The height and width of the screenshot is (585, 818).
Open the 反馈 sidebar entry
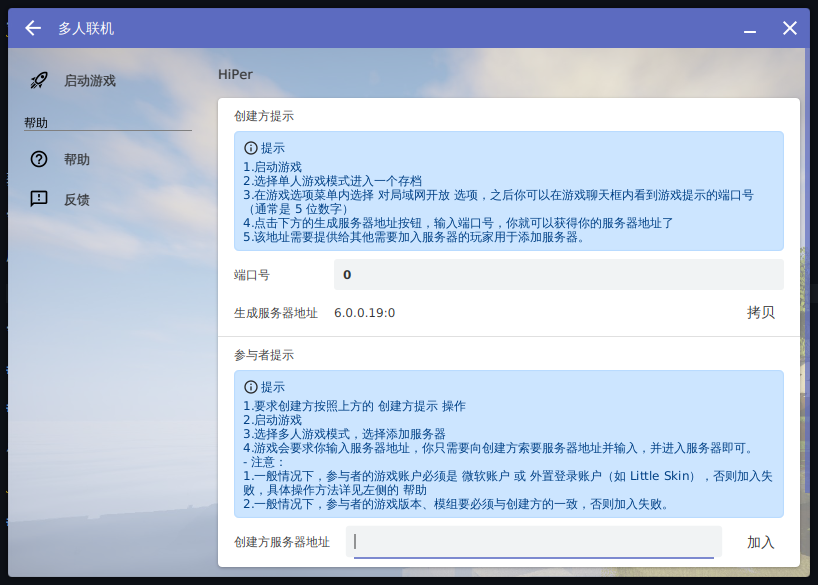pyautogui.click(x=109, y=199)
